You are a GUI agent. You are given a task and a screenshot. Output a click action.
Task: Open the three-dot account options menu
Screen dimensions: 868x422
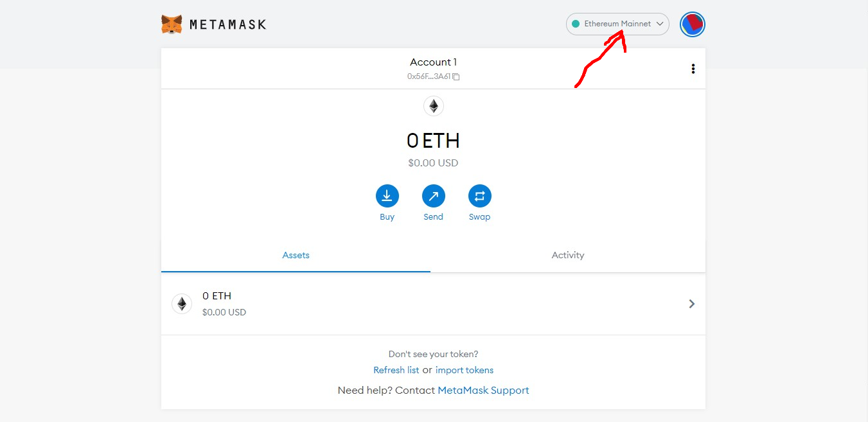click(693, 69)
